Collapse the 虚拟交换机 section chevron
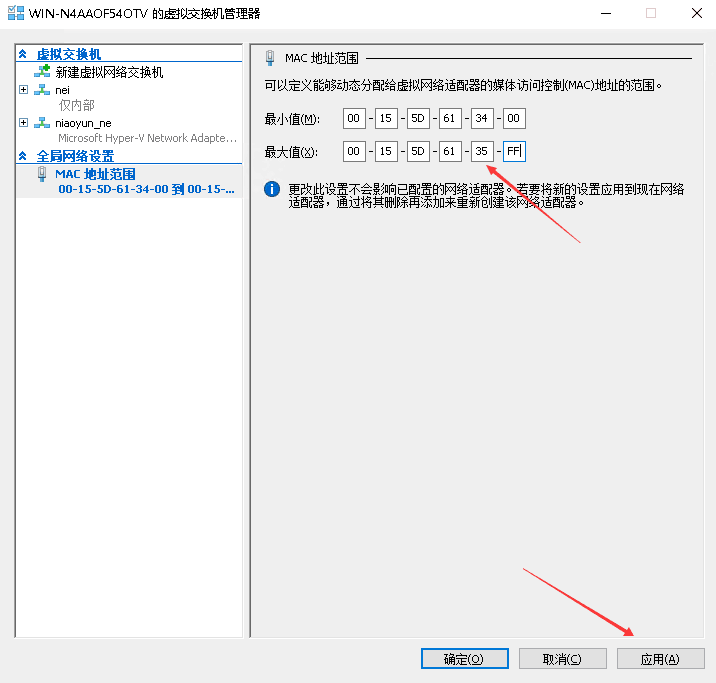Image resolution: width=716 pixels, height=683 pixels. pyautogui.click(x=22, y=54)
